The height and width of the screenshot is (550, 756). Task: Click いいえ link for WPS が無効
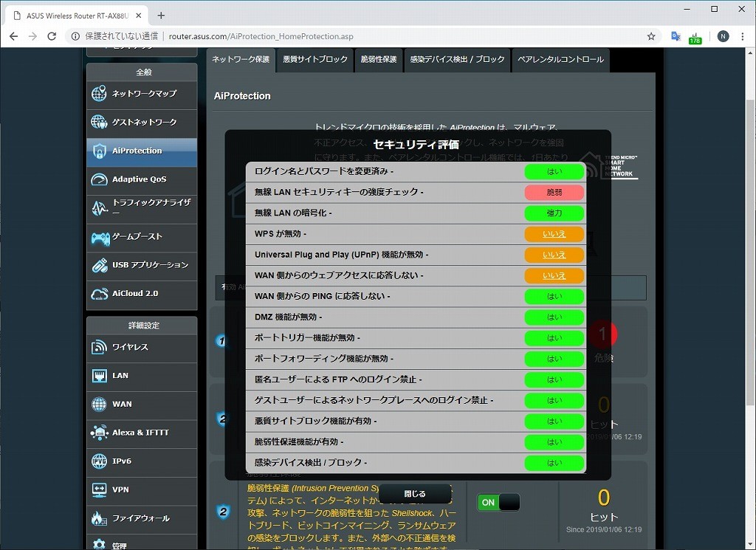click(554, 234)
